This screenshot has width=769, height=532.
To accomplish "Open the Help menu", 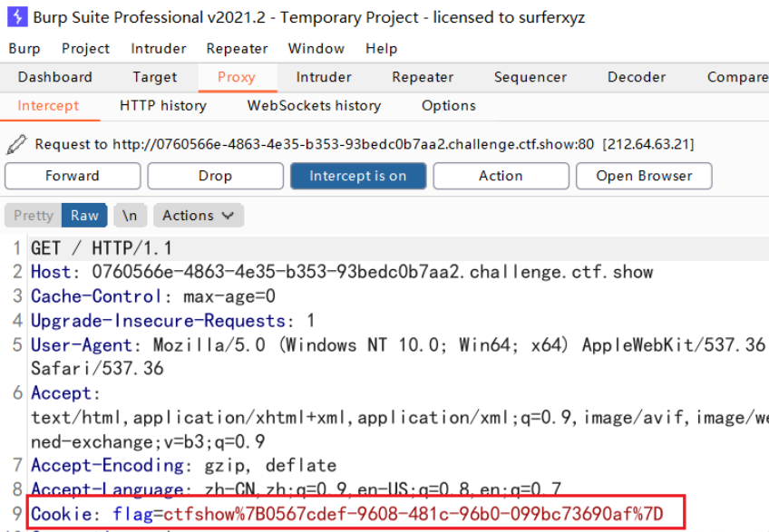I will pyautogui.click(x=381, y=49).
